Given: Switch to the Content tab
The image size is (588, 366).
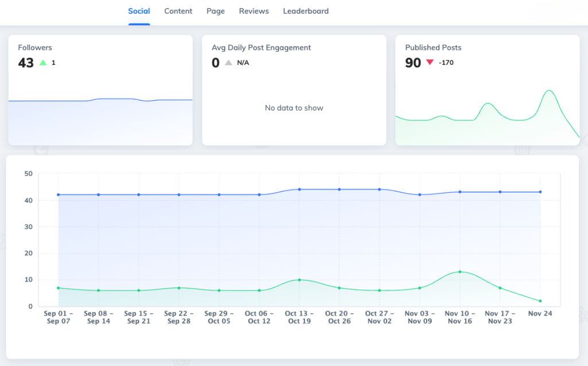Looking at the screenshot, I should pos(178,11).
